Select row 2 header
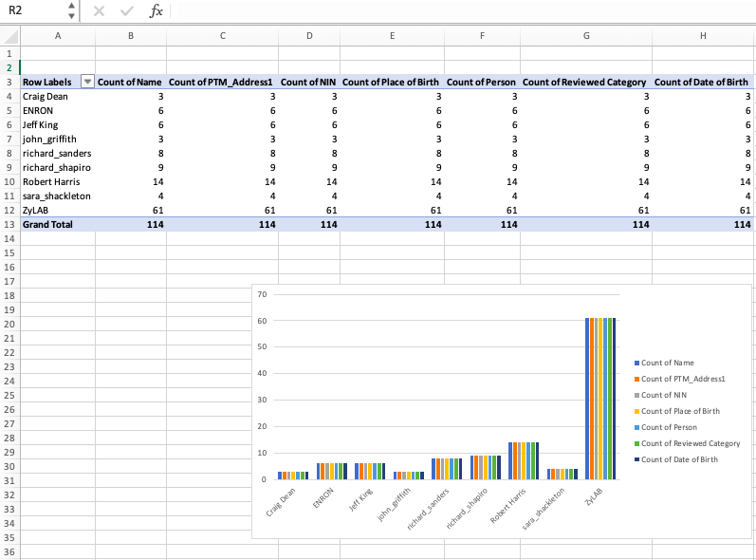Viewport: 756px width, 560px height. click(x=9, y=68)
